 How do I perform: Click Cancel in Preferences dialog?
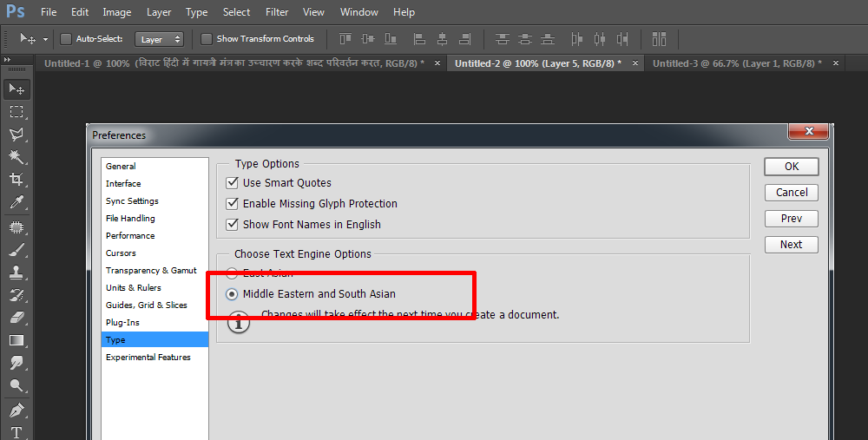click(792, 192)
